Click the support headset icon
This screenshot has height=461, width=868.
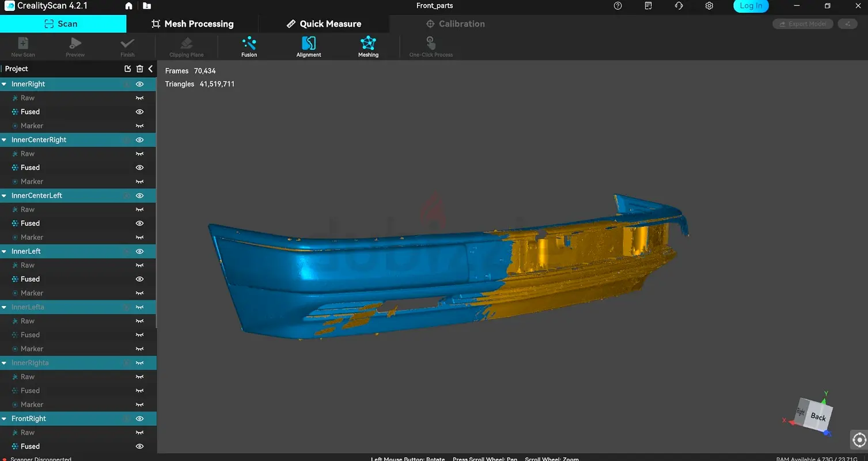pyautogui.click(x=679, y=6)
